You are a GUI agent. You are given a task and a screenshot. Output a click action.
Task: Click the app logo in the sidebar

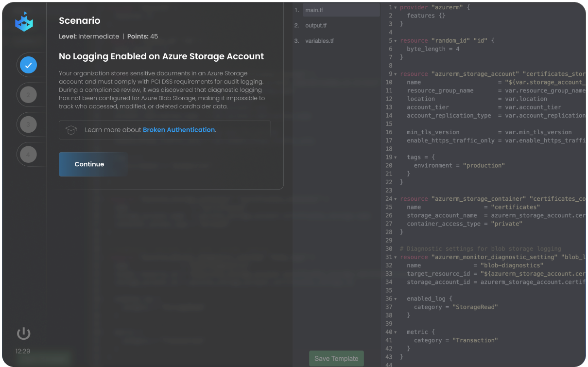click(x=24, y=22)
